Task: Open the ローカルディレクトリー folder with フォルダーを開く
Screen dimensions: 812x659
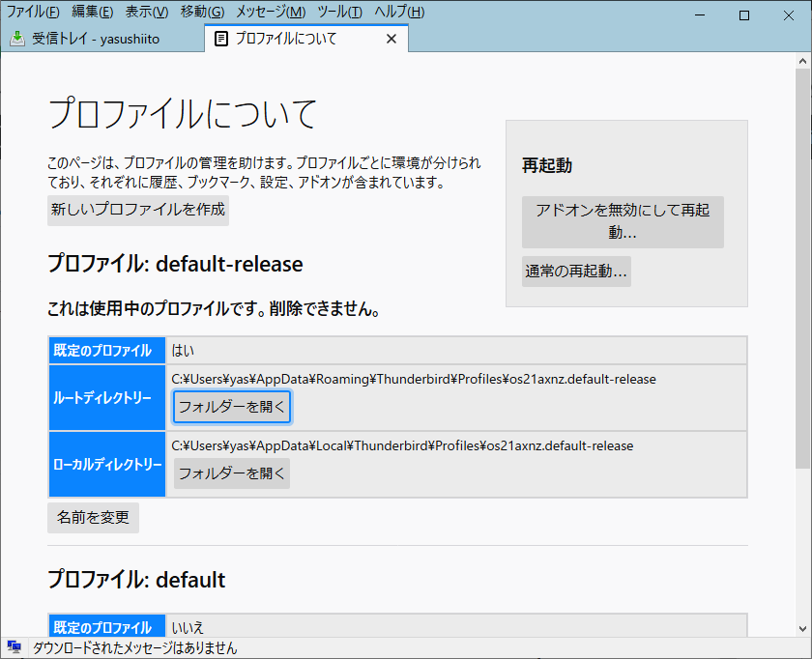Action: pyautogui.click(x=231, y=473)
